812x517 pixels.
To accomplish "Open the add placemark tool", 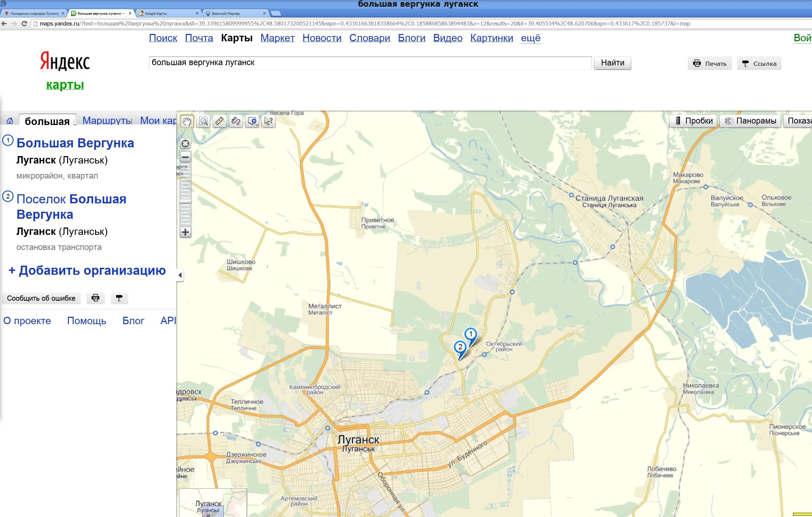I will pyautogui.click(x=252, y=121).
